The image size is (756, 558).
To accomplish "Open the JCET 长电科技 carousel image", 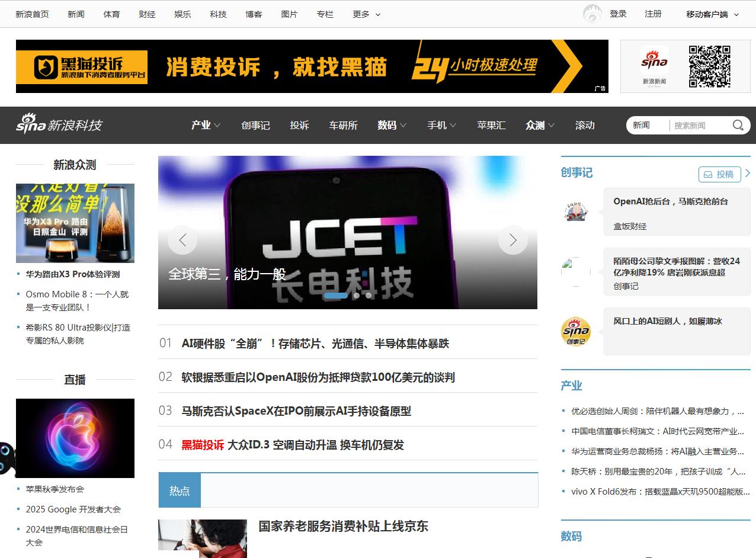I will point(348,232).
